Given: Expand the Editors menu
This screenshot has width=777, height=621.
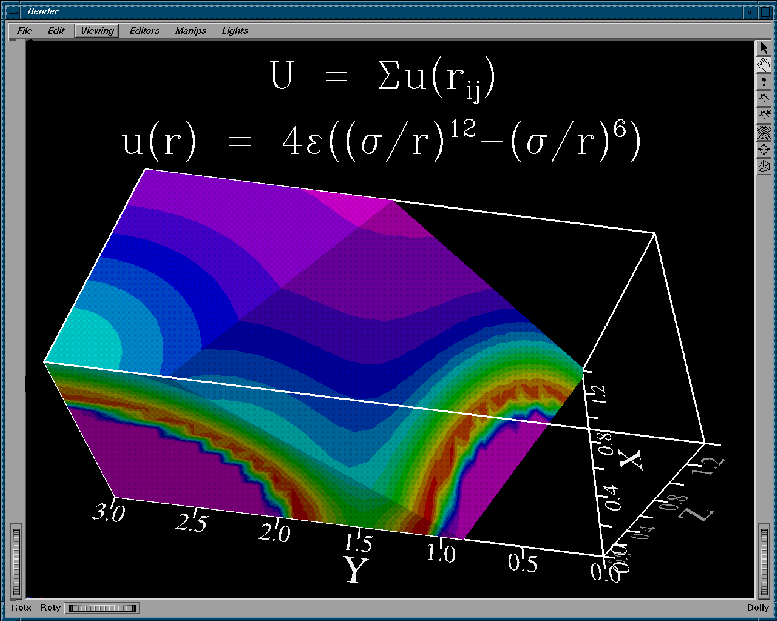Looking at the screenshot, I should point(144,31).
